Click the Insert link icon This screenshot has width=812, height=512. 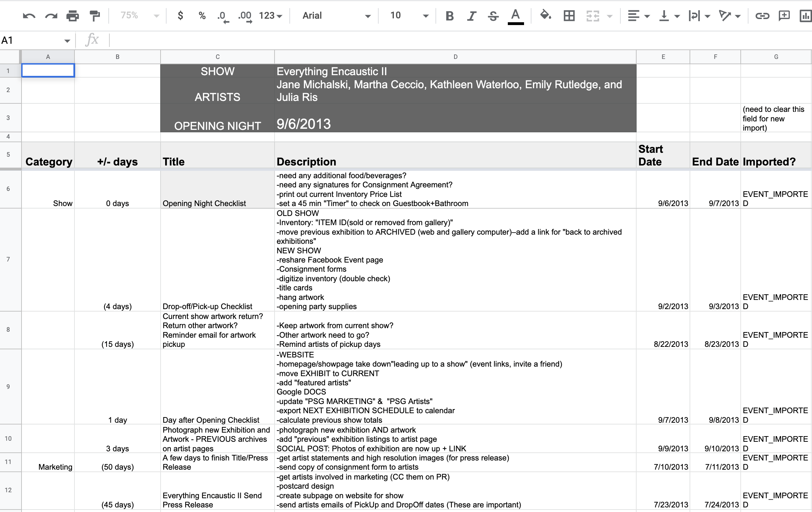coord(762,16)
